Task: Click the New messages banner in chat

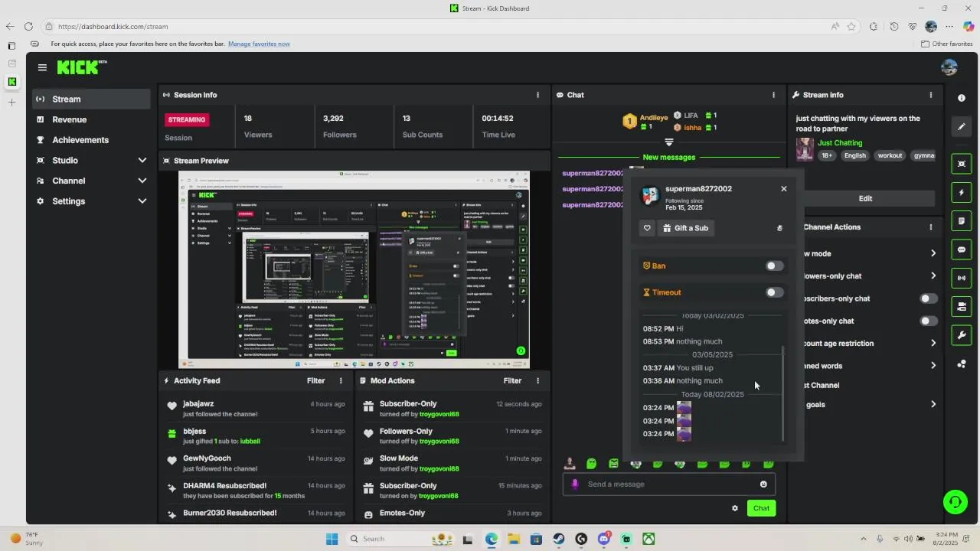Action: 668,157
